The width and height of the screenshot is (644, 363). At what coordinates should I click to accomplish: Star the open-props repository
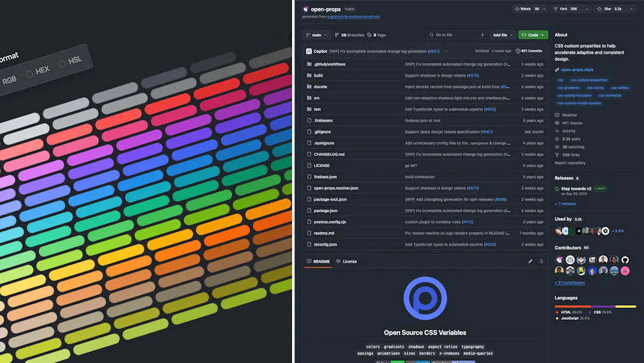click(x=610, y=9)
